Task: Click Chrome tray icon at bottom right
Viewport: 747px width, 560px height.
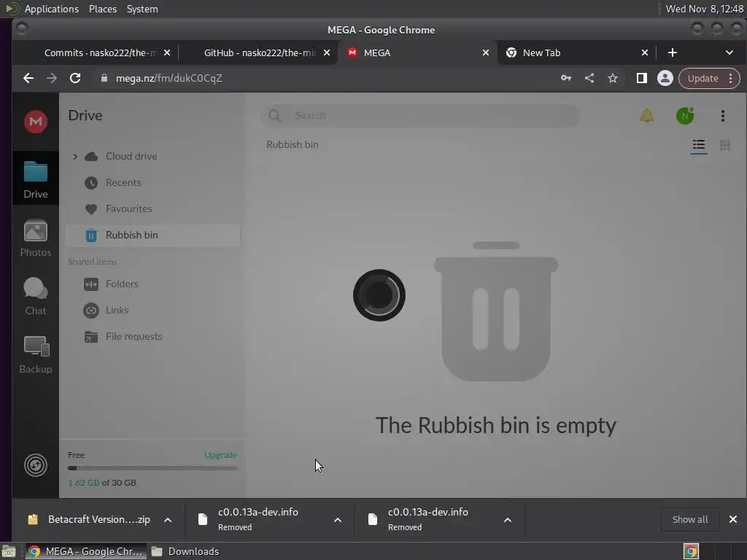Action: [x=691, y=551]
